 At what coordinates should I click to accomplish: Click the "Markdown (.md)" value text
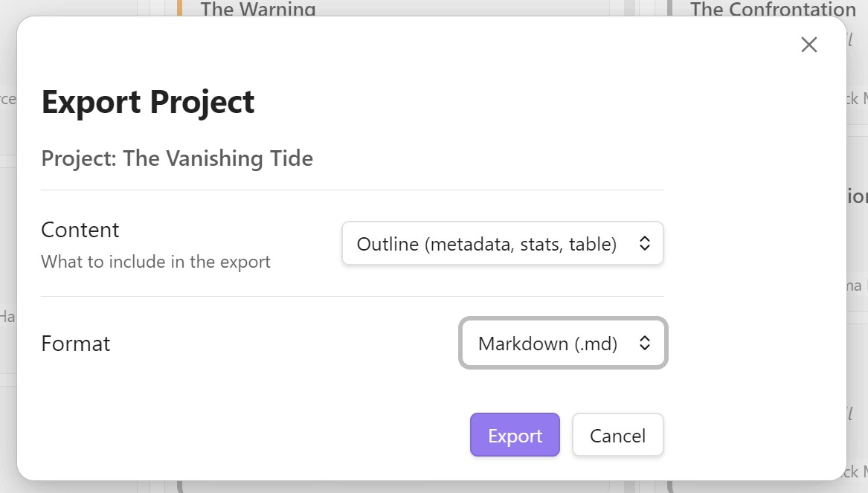547,344
